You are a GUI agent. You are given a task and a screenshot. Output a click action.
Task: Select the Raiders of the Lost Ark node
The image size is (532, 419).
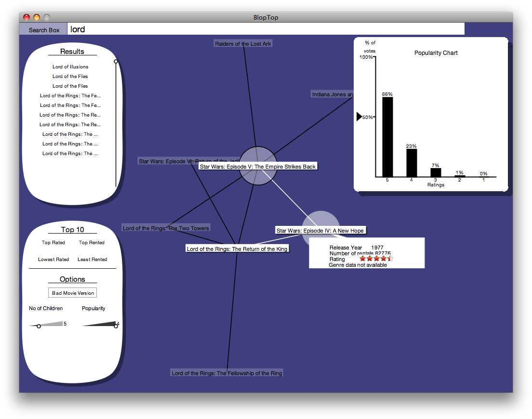(243, 44)
